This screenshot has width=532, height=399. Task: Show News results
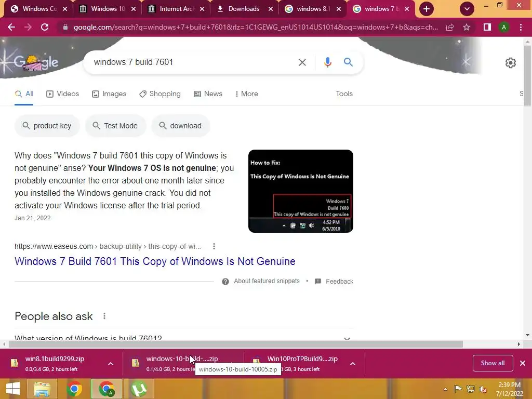tap(208, 94)
